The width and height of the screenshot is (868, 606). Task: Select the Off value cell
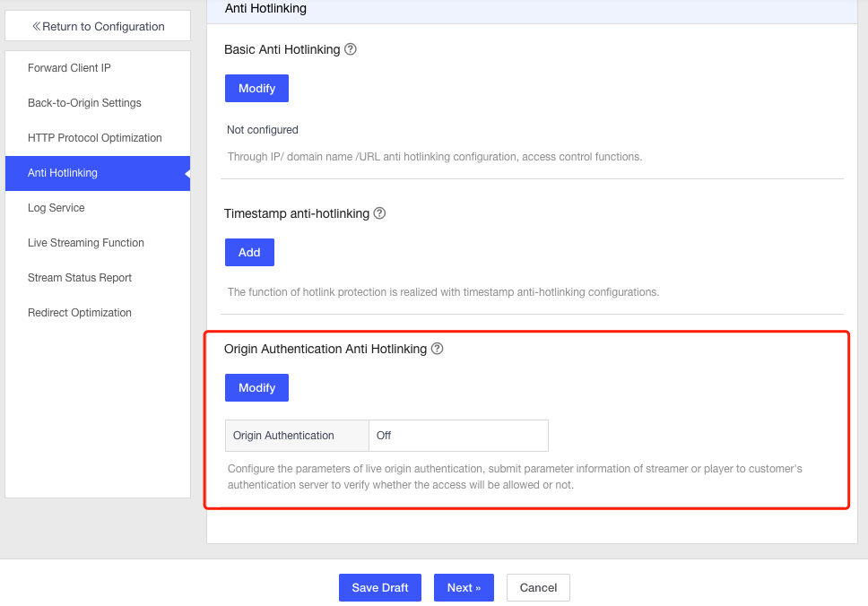459,436
